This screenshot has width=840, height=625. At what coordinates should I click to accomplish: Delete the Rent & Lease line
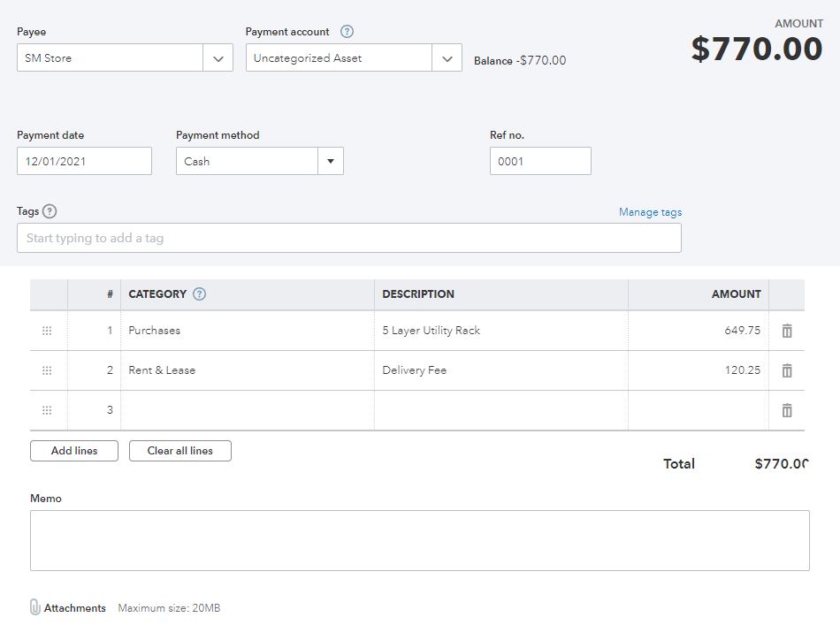[x=787, y=370]
